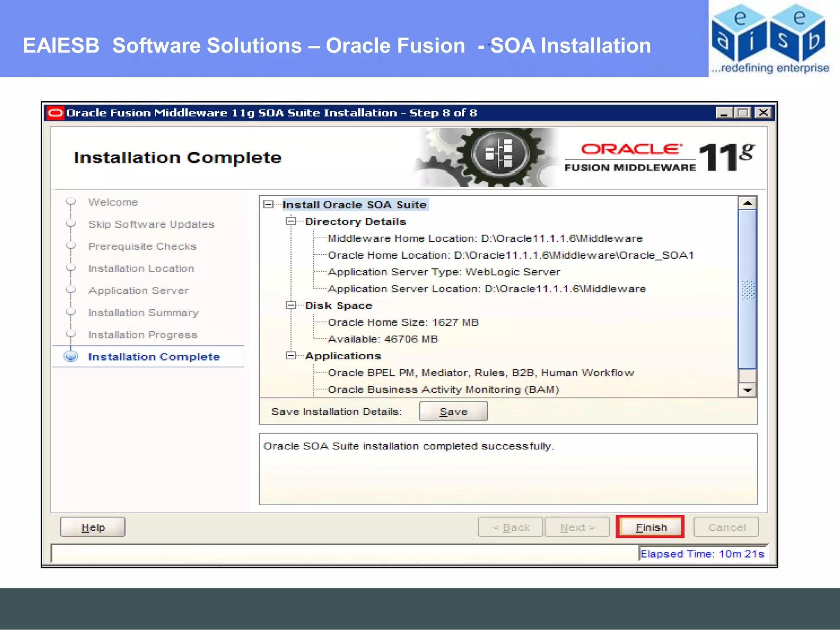840x630 pixels.
Task: Select Oracle Business Activity Monitoring (BAM) row
Action: [443, 390]
